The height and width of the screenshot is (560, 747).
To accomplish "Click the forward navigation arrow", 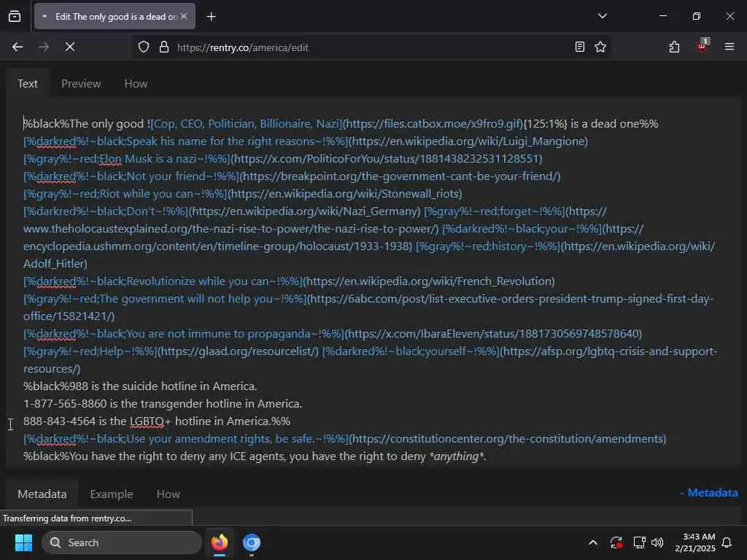I will [43, 47].
